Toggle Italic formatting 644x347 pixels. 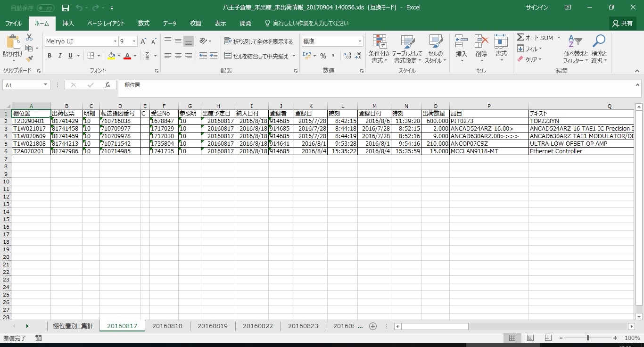click(60, 56)
